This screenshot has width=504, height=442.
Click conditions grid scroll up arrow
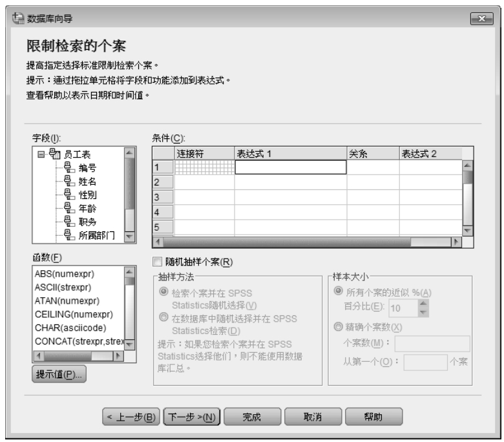(x=468, y=165)
